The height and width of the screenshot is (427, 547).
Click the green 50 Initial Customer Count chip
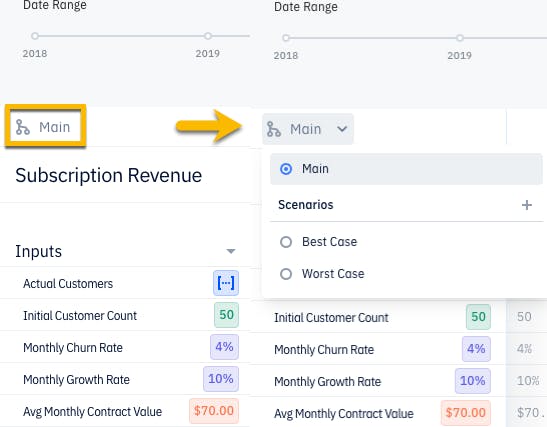coord(226,315)
